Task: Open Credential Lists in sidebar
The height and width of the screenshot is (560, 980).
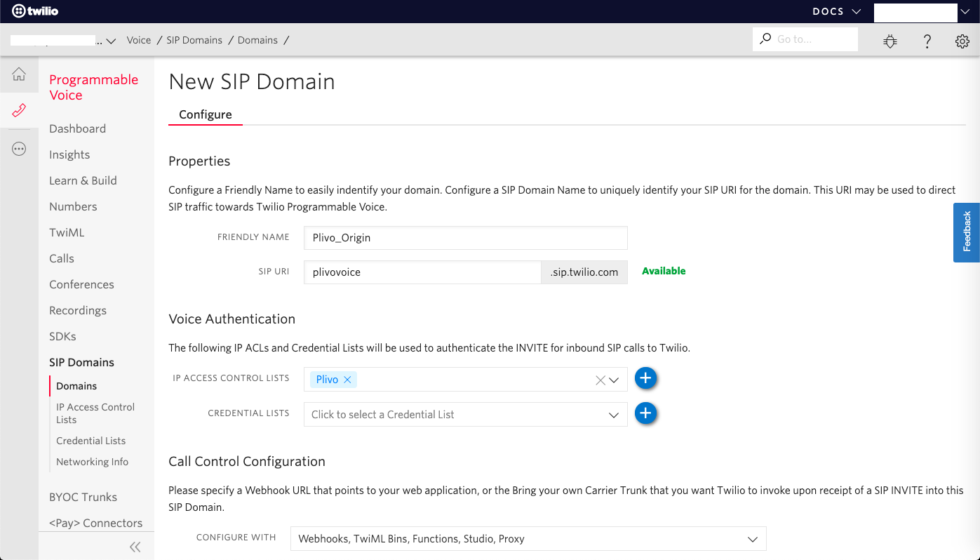Action: (90, 441)
